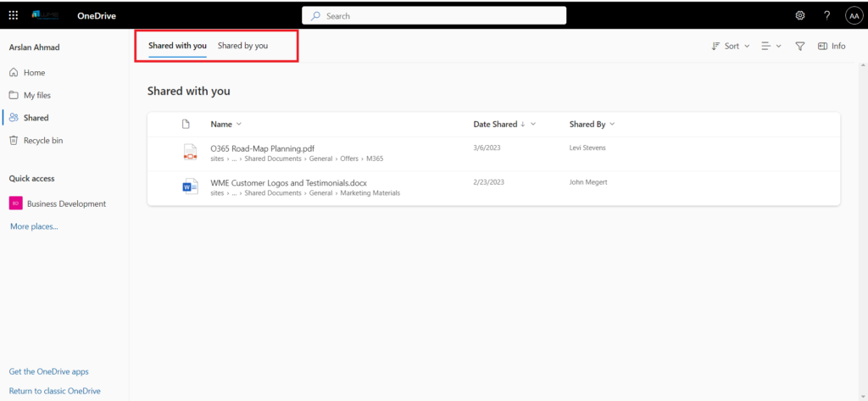
Task: Click the OneDrive title in header
Action: point(97,15)
